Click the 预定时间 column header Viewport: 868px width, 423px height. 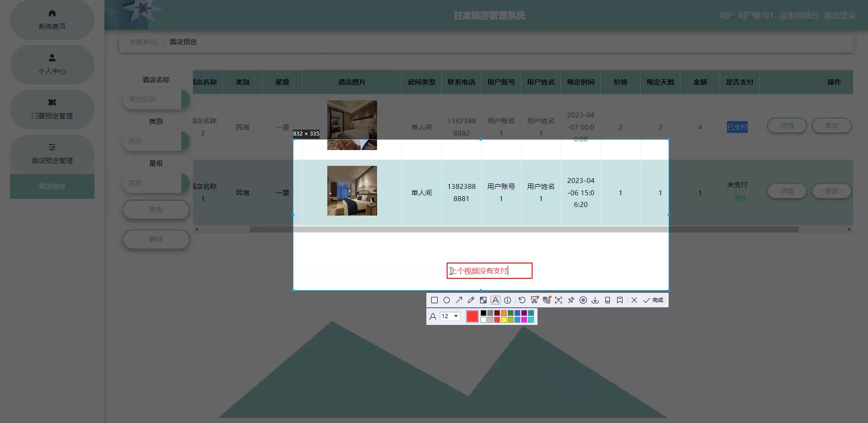(x=580, y=82)
